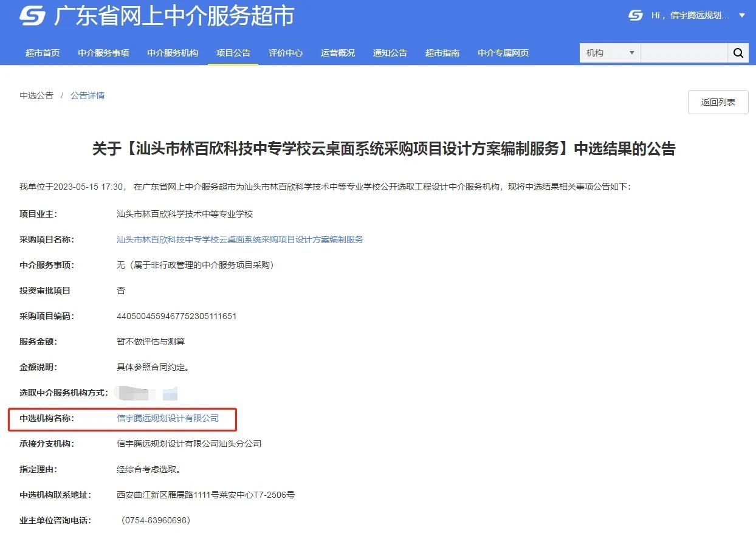
Task: Click inside the search input field
Action: coord(684,53)
